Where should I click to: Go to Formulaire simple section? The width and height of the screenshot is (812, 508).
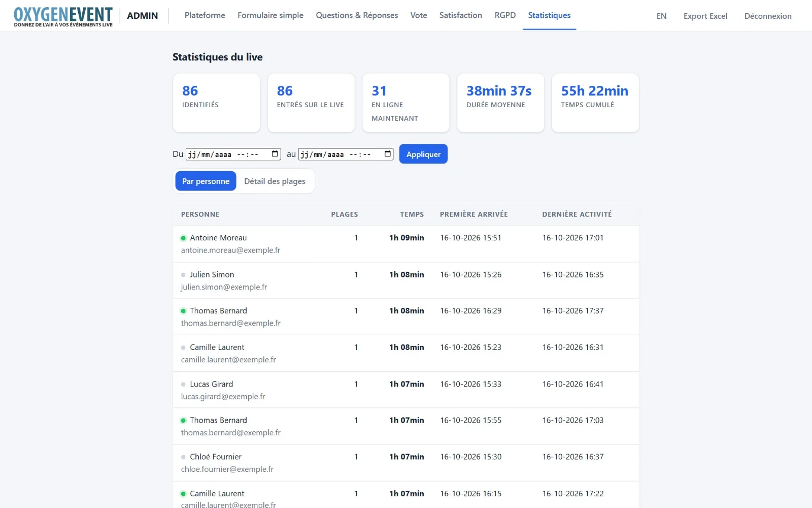[270, 15]
